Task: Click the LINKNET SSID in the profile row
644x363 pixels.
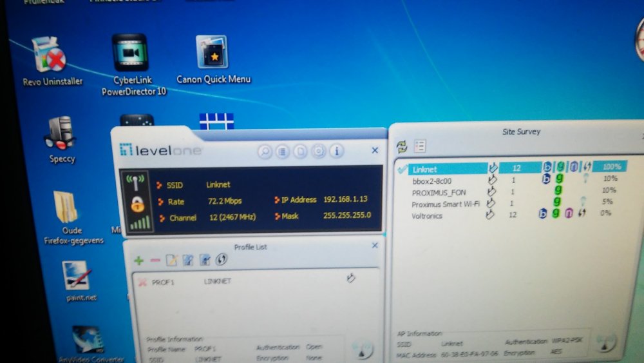Action: (x=217, y=281)
